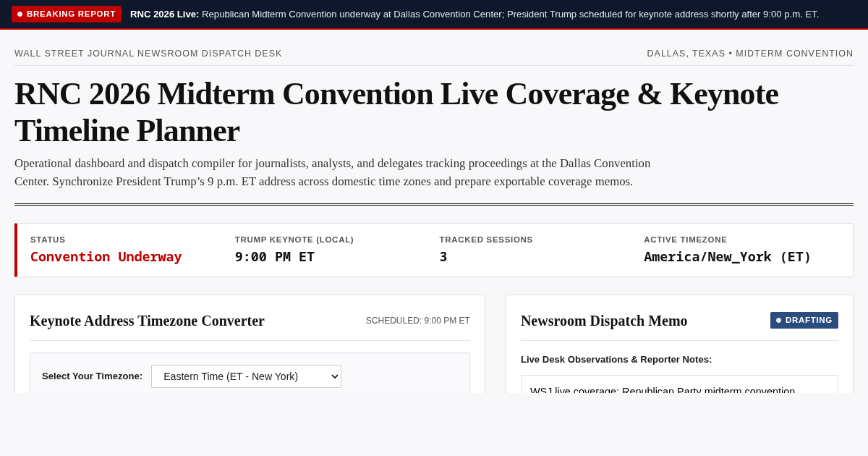
Task: Click the 'TRUMP KEYNOTE (LOCAL)' label
Action: [x=294, y=240]
